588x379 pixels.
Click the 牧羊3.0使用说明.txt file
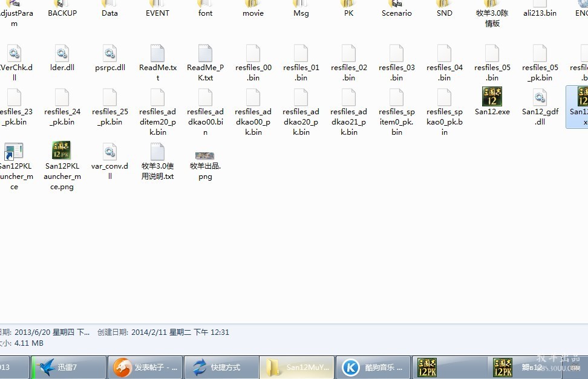157,151
